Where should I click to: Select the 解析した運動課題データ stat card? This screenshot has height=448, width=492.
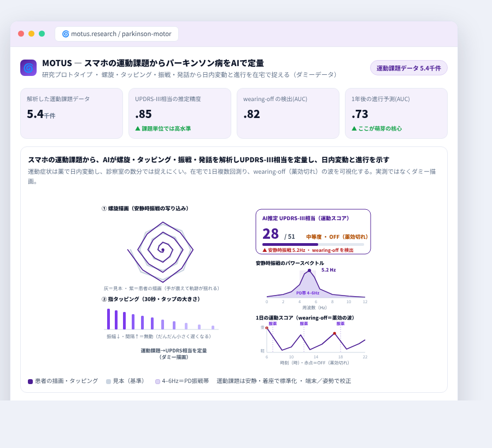[x=72, y=113]
